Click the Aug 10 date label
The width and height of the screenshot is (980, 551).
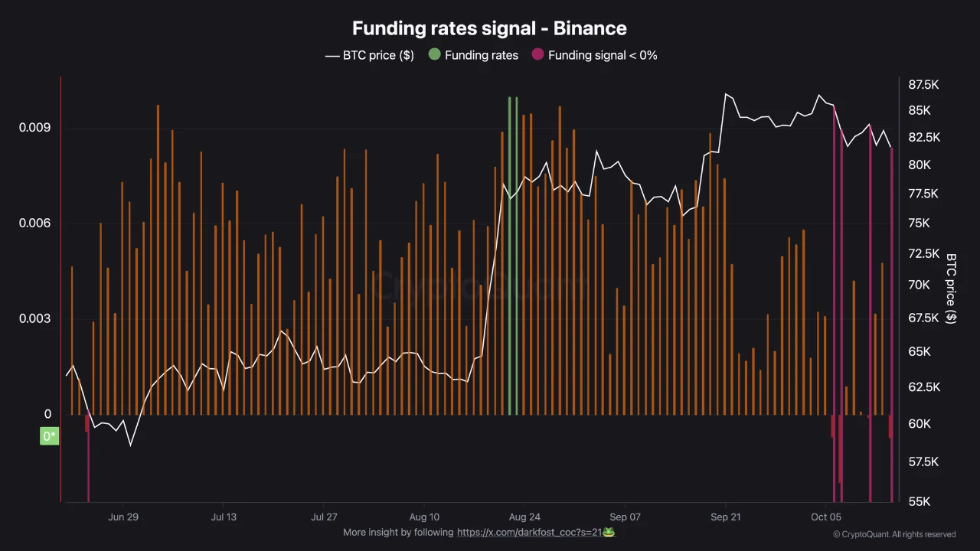[x=424, y=517]
